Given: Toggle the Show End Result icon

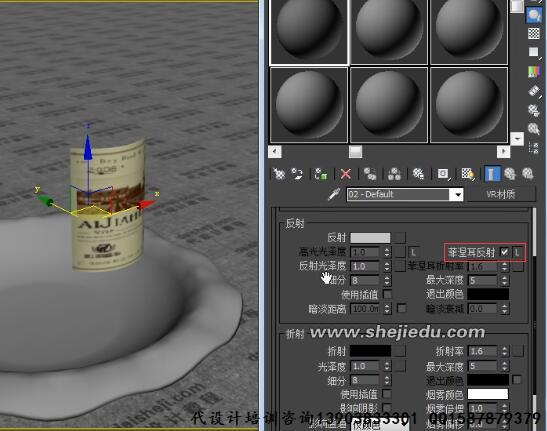Looking at the screenshot, I should (492, 173).
